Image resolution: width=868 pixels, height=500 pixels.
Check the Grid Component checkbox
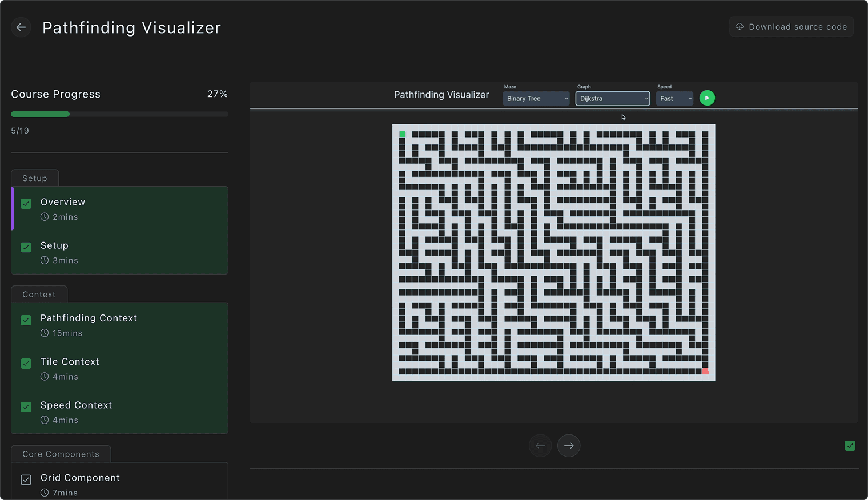pyautogui.click(x=26, y=479)
